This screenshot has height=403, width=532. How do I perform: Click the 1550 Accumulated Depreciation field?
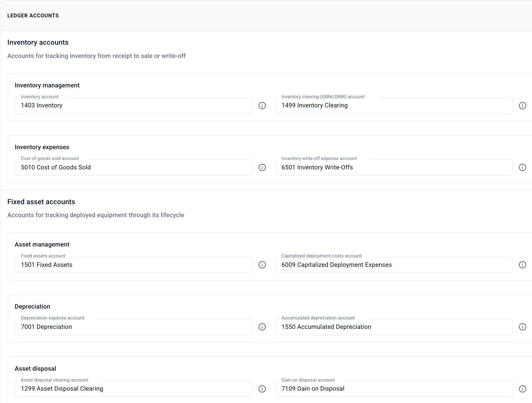point(394,327)
